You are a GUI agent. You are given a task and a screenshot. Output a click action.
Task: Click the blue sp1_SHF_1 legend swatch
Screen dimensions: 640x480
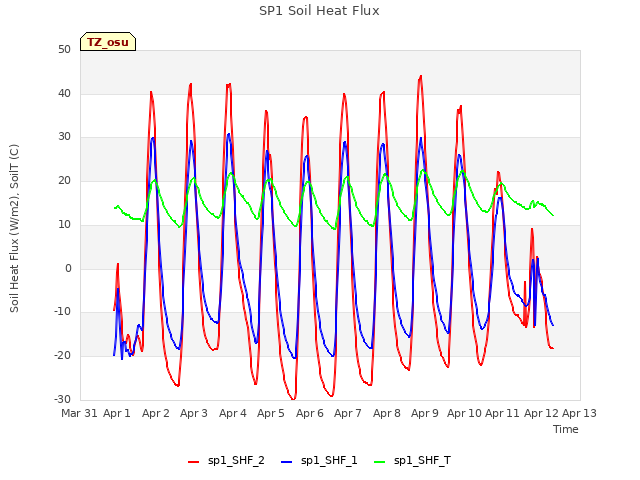(x=287, y=462)
